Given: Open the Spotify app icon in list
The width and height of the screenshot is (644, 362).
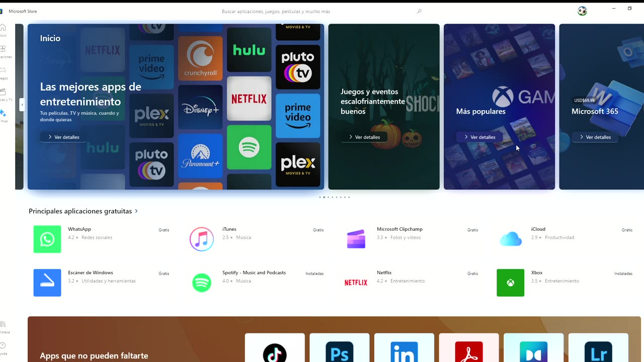Looking at the screenshot, I should tap(202, 283).
